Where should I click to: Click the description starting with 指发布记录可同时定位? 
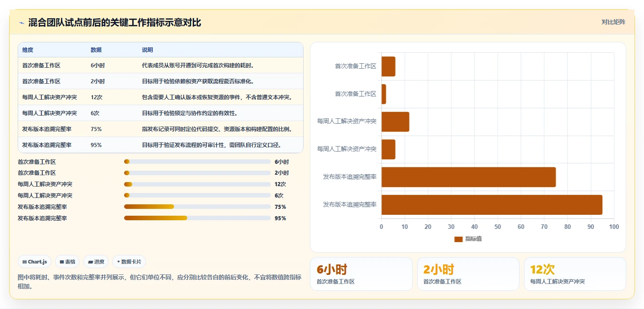(217, 129)
